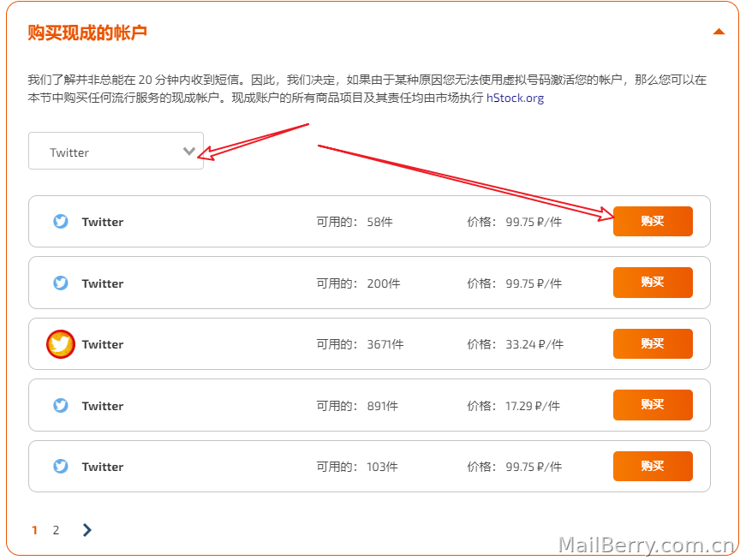
Task: Click the Twitter name in 3671件 row
Action: tap(103, 344)
